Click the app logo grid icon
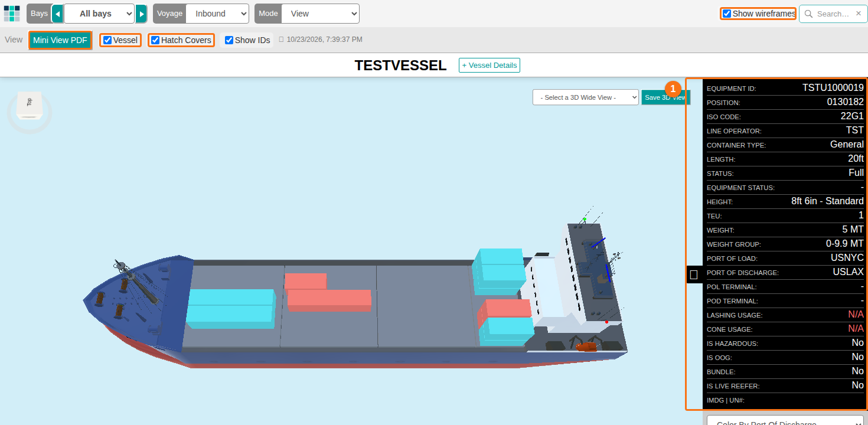The width and height of the screenshot is (868, 425). [12, 14]
